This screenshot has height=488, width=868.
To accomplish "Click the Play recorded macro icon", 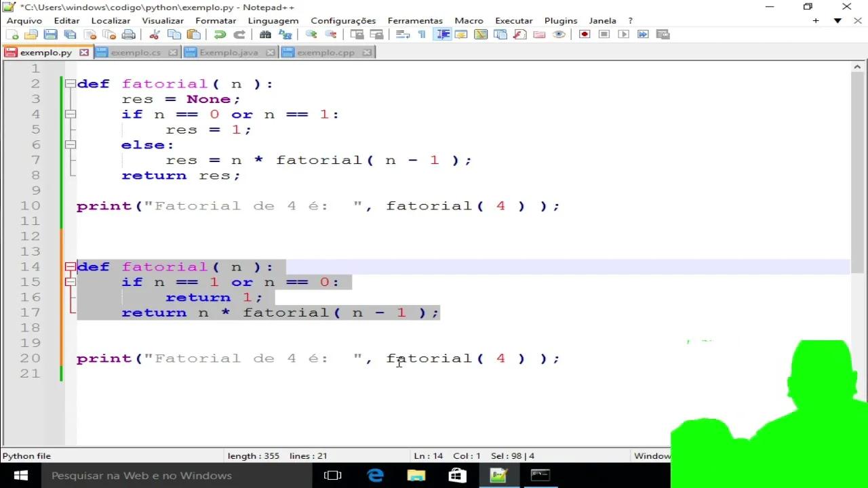I will tap(624, 35).
